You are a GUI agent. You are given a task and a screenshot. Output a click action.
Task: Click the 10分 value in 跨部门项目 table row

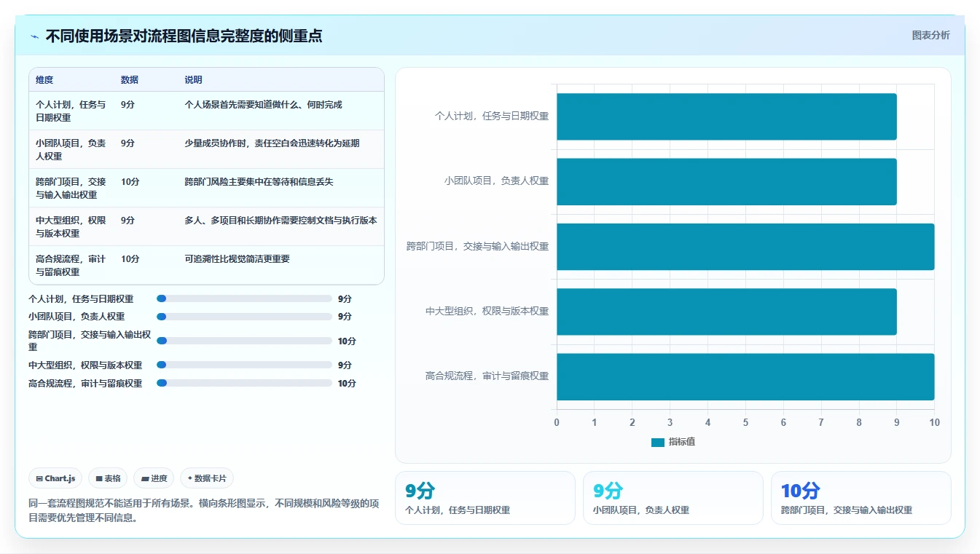130,182
